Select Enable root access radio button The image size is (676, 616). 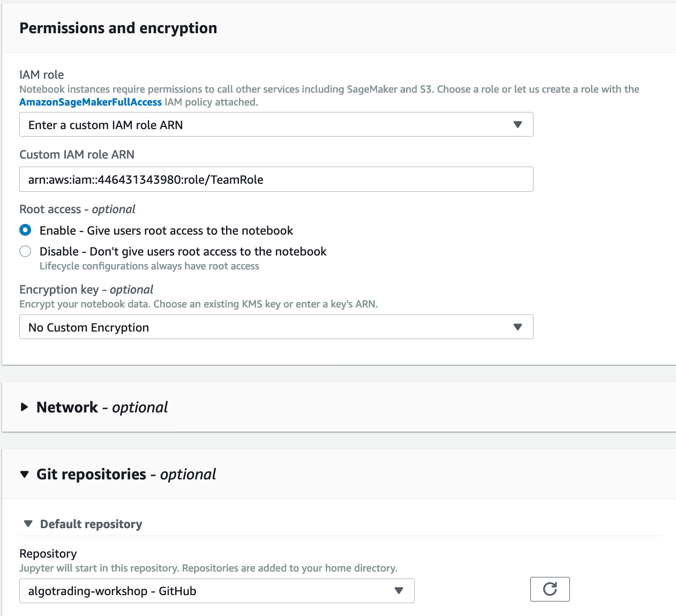[25, 230]
